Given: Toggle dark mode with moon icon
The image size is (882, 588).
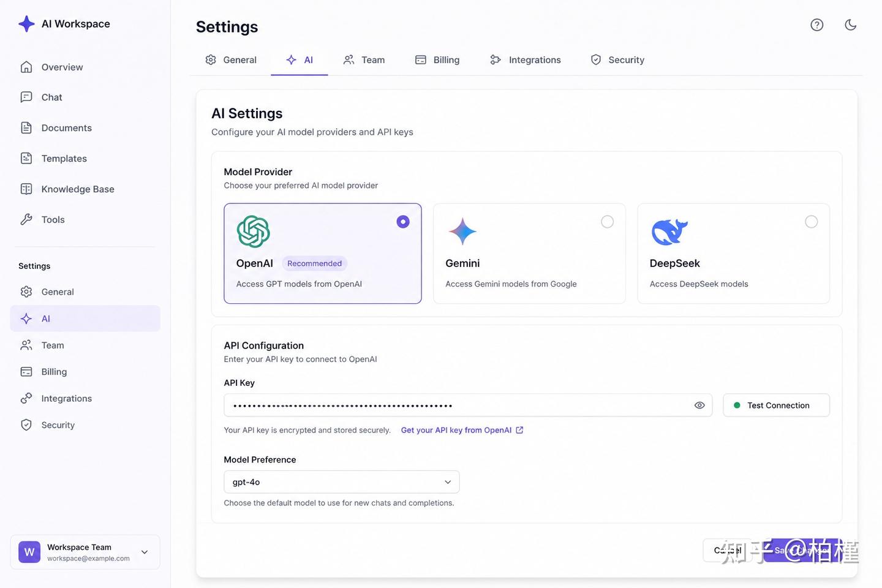Looking at the screenshot, I should [x=851, y=24].
